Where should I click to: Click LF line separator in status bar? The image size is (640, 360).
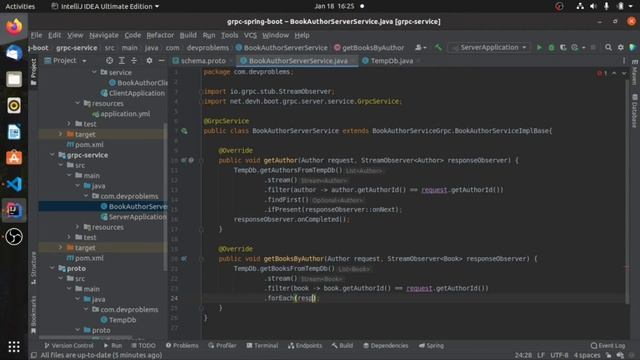[541, 356]
